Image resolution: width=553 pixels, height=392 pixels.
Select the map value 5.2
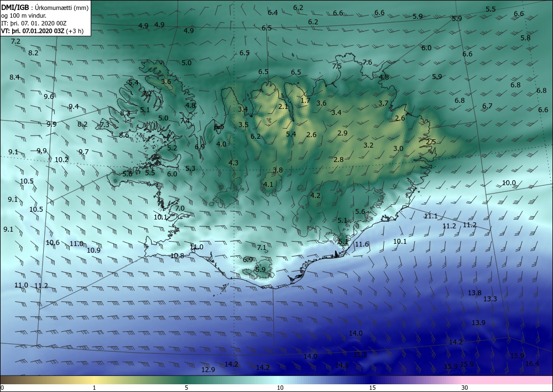[172, 148]
